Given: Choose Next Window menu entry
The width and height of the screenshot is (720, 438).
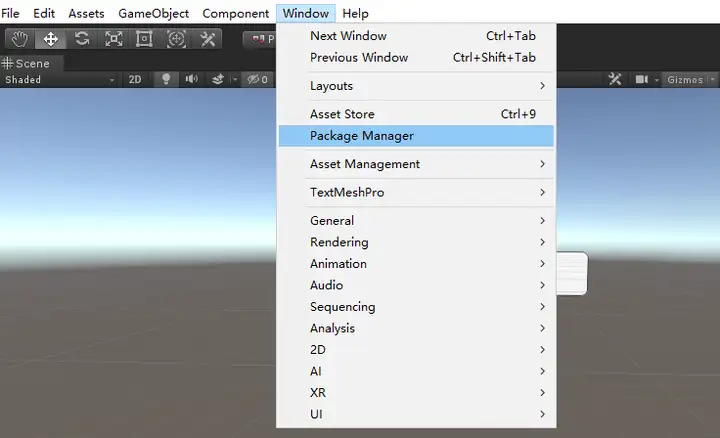Looking at the screenshot, I should (416, 36).
